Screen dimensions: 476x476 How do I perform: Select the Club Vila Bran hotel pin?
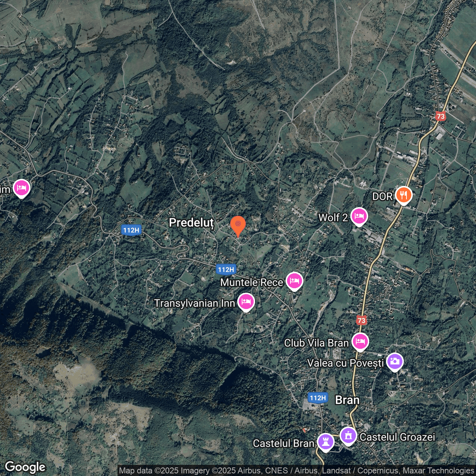pyautogui.click(x=360, y=341)
